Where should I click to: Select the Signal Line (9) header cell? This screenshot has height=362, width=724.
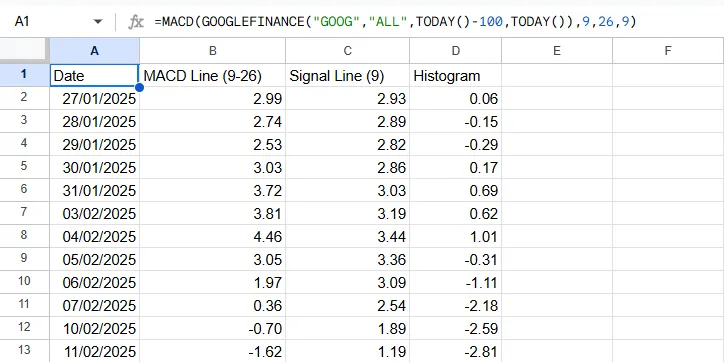click(x=348, y=75)
